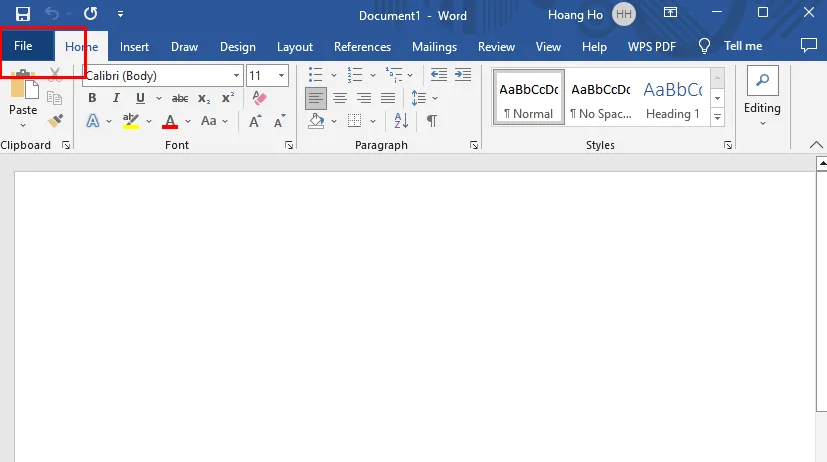Open the Help tab
The width and height of the screenshot is (827, 462).
594,47
